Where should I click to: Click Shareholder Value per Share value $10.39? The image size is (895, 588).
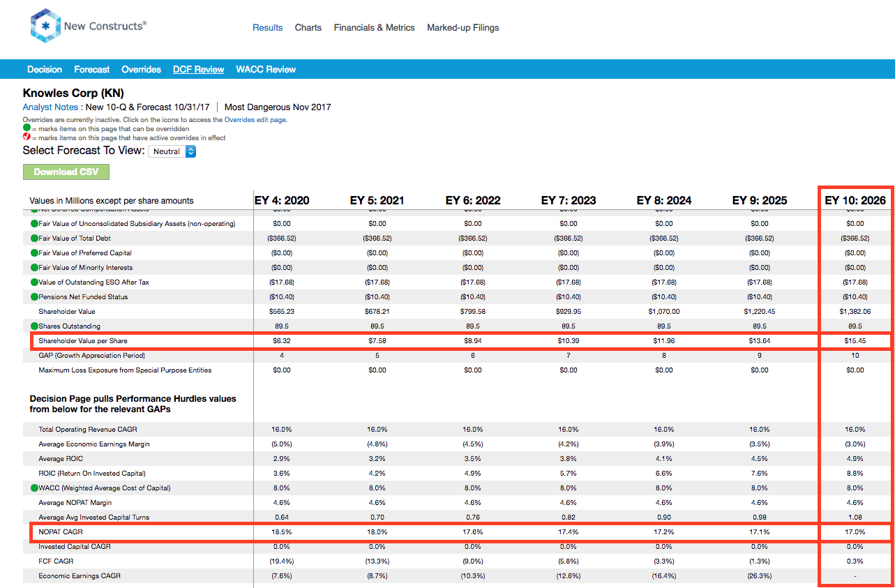pyautogui.click(x=569, y=341)
